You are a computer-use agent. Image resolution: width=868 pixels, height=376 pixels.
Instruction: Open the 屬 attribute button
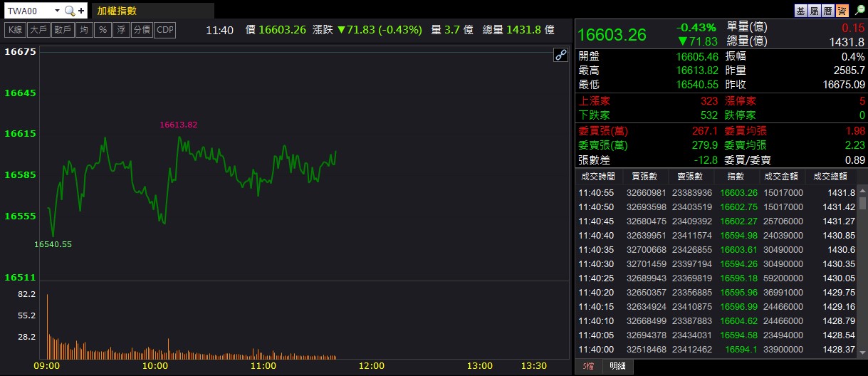click(x=815, y=11)
